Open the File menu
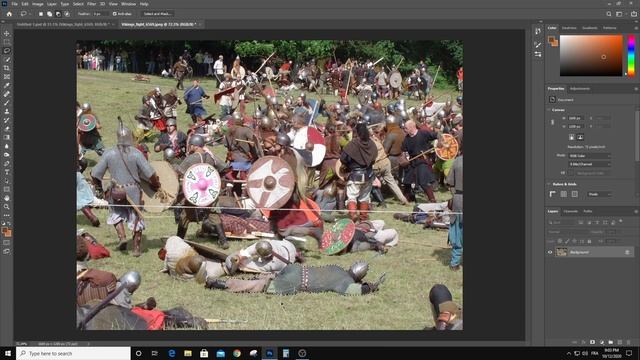Screen dimensions: 640x360 coord(15,4)
